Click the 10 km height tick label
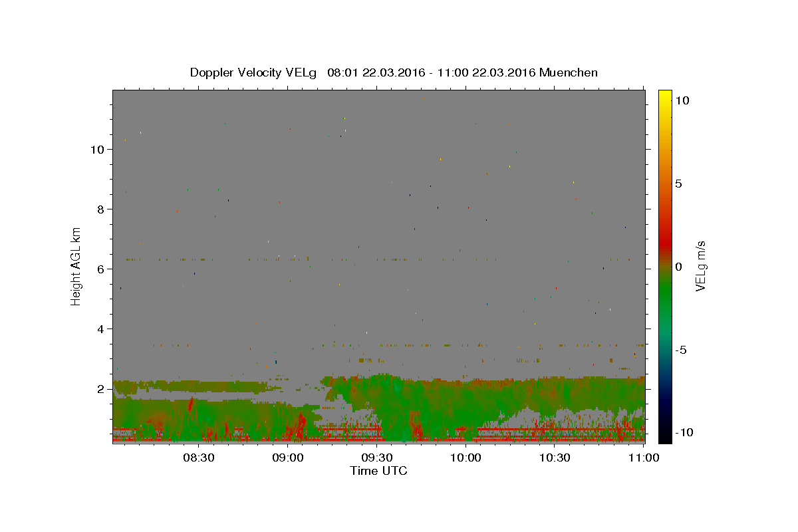The height and width of the screenshot is (532, 798). (x=98, y=150)
